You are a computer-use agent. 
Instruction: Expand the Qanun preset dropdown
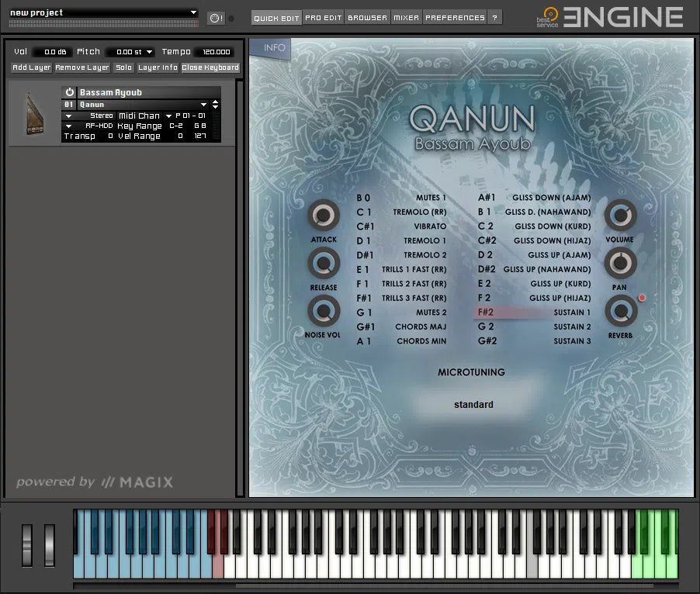[x=203, y=105]
